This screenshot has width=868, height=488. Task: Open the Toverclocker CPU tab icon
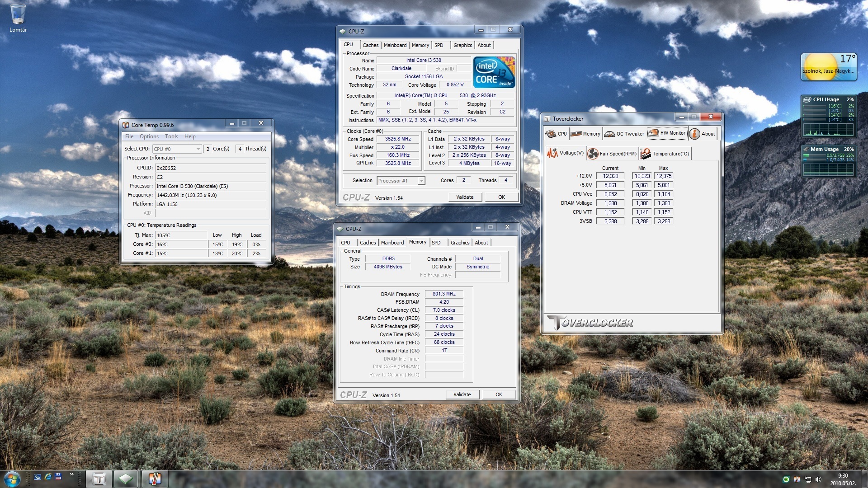pyautogui.click(x=551, y=134)
